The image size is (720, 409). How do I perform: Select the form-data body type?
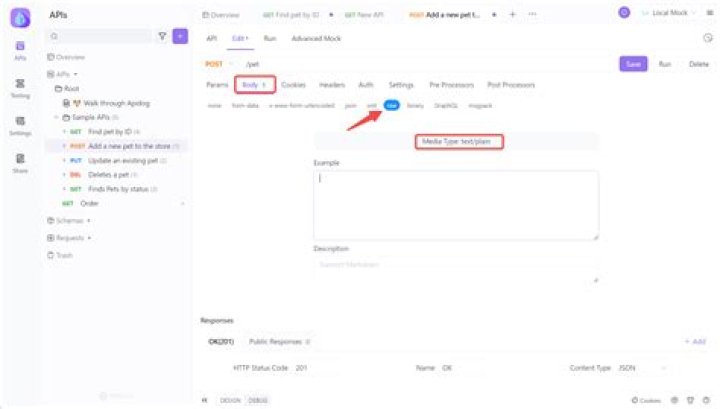(x=245, y=104)
